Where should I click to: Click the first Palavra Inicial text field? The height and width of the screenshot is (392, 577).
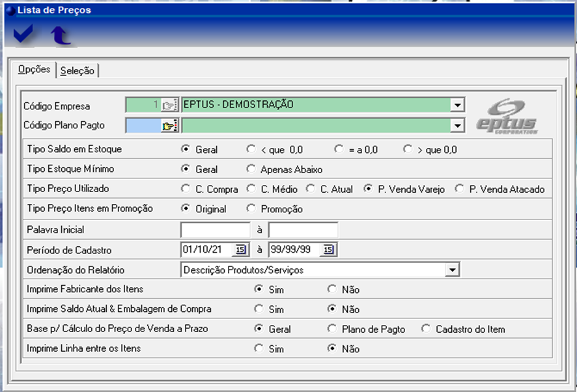[216, 230]
